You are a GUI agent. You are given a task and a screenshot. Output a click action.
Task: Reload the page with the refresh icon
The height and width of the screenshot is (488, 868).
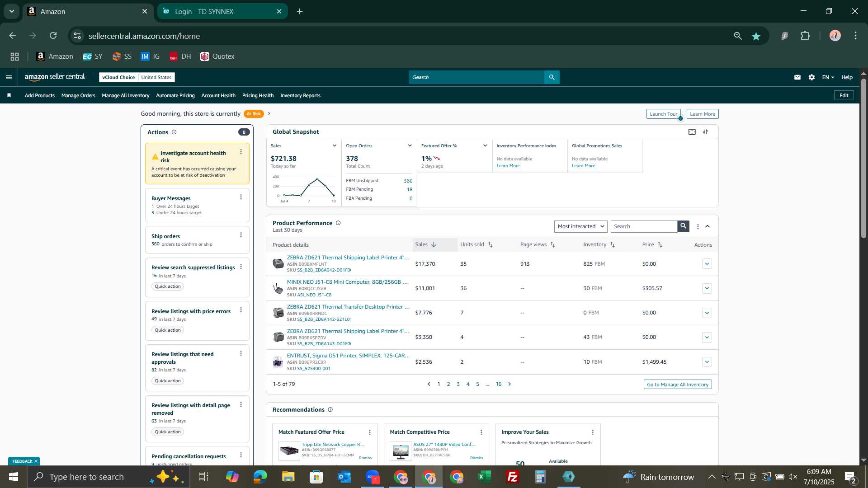click(53, 36)
